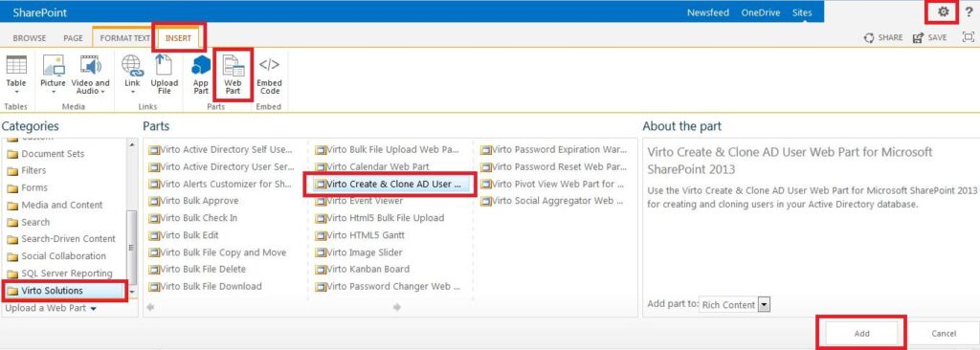Click the Save icon
Image resolution: width=980 pixels, height=350 pixels.
[x=918, y=38]
